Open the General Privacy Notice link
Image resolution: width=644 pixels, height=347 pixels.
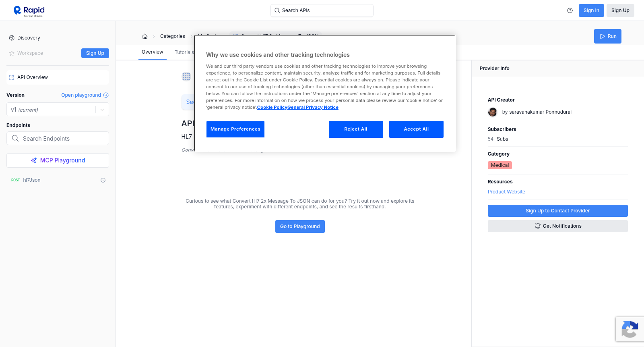(x=313, y=108)
